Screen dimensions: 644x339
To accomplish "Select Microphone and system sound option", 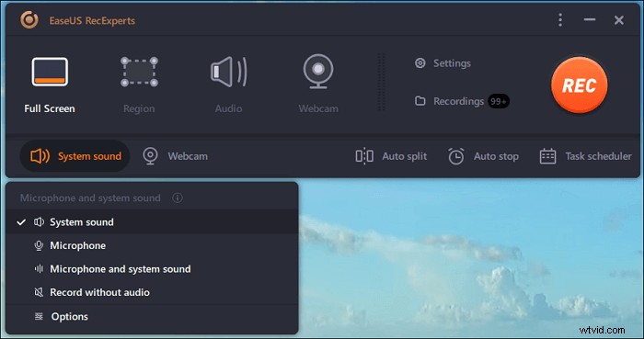I will 152,269.
